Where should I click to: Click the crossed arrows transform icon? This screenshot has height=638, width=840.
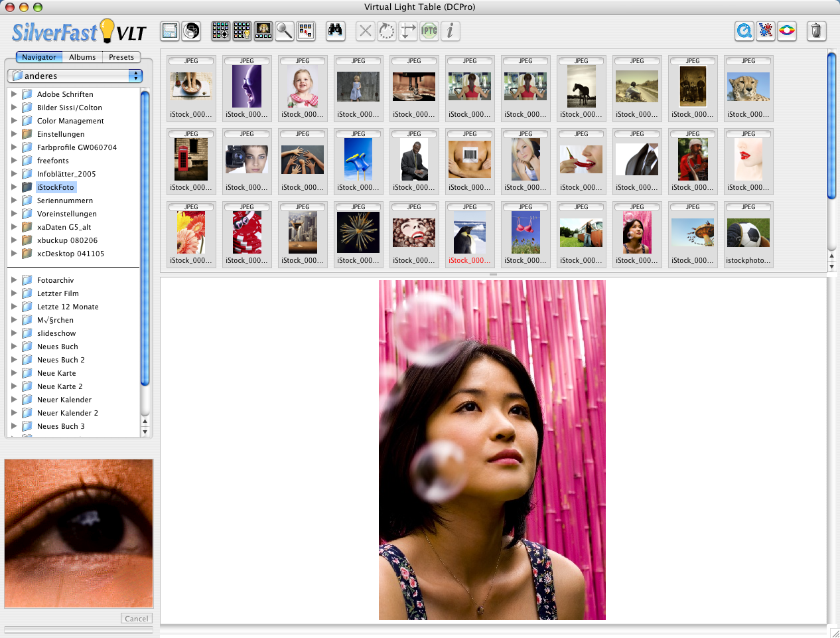coord(408,31)
